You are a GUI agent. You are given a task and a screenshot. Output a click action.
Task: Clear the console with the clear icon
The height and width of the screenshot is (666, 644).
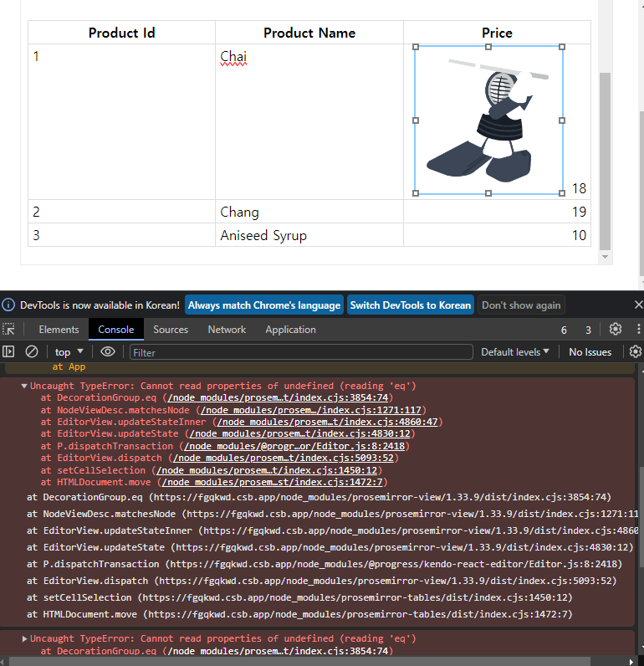(32, 352)
